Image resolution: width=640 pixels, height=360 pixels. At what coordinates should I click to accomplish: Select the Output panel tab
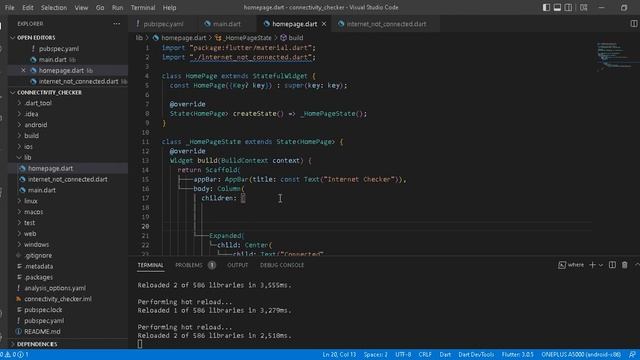coord(238,265)
